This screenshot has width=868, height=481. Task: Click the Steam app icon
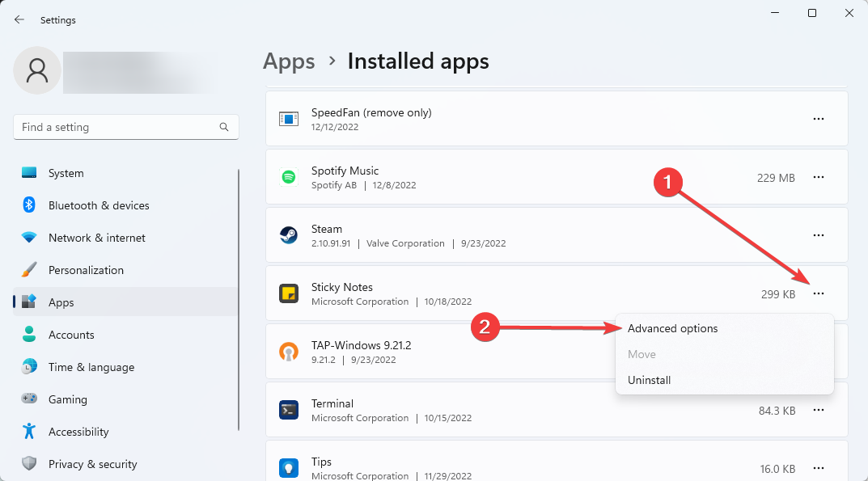(x=289, y=235)
